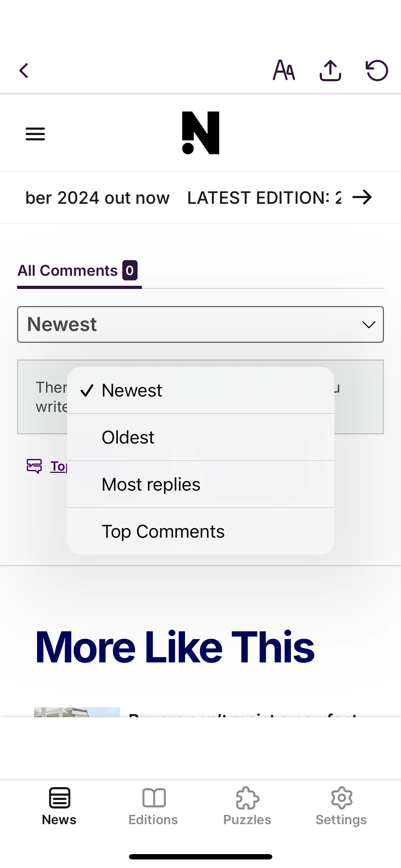Tap the LATEST EDITION ticker text
401x868 pixels.
[264, 198]
